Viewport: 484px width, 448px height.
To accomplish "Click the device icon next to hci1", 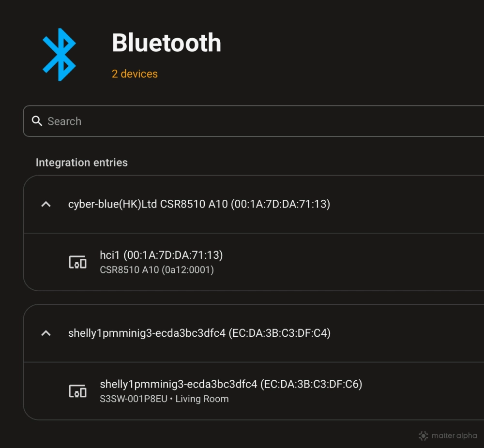I will point(77,262).
